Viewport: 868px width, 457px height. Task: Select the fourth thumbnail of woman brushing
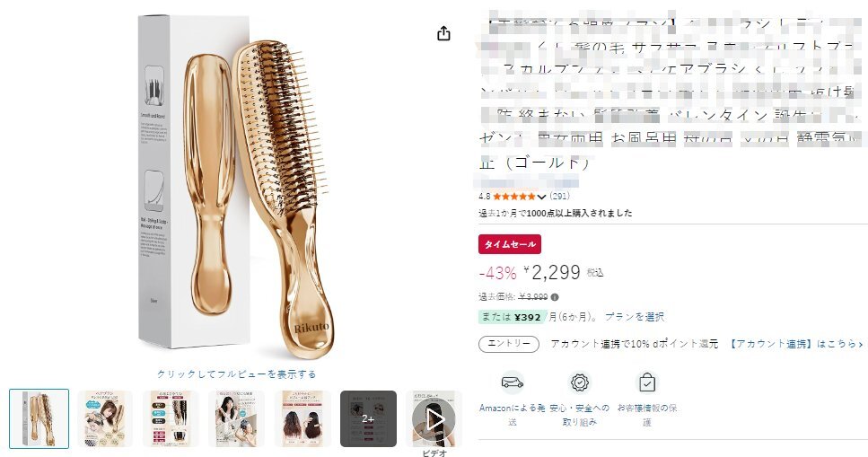click(x=236, y=418)
